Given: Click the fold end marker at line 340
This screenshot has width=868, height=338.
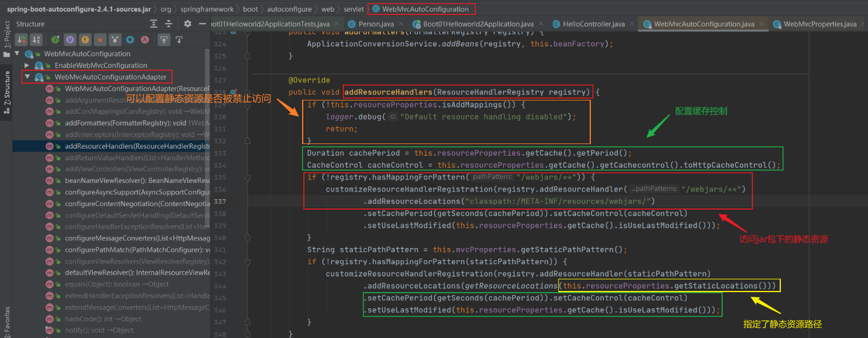Looking at the screenshot, I should click(x=248, y=237).
